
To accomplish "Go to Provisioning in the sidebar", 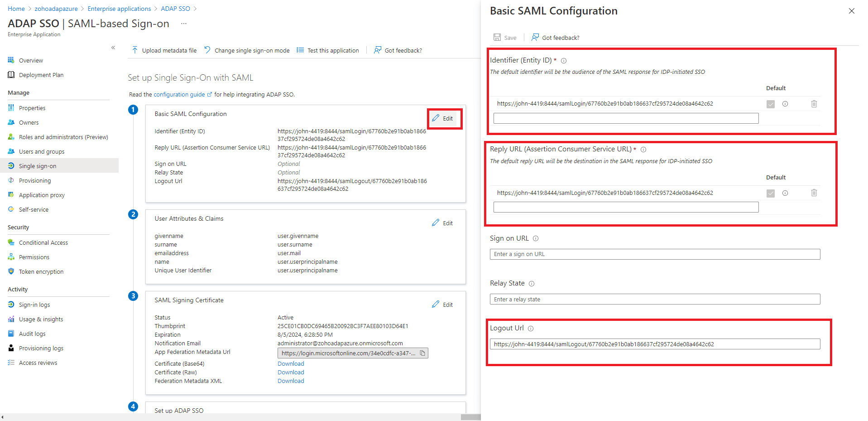I will click(x=35, y=181).
